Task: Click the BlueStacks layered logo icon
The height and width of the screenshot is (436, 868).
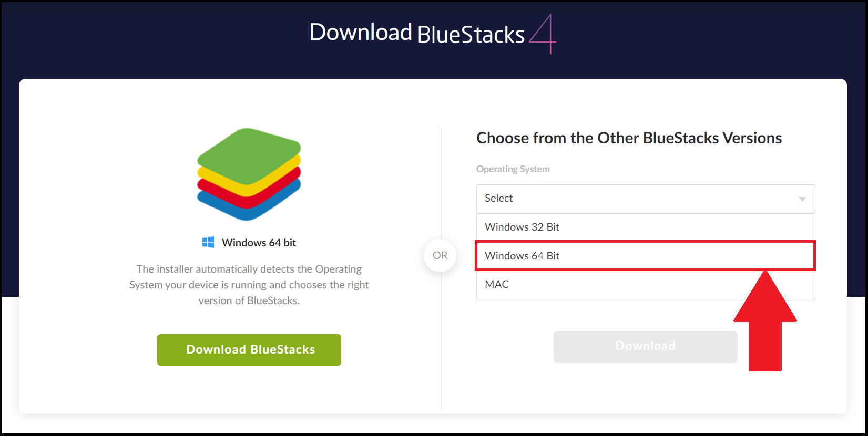Action: [249, 174]
